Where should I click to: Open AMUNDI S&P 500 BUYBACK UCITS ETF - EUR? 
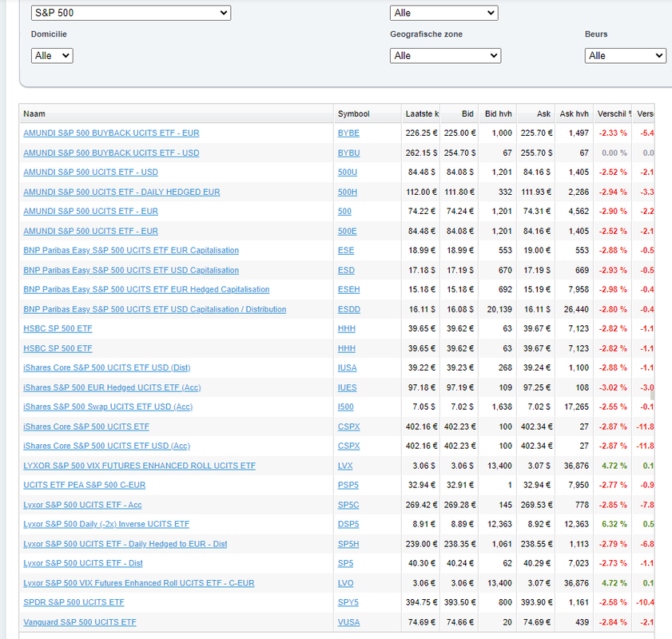(x=111, y=133)
